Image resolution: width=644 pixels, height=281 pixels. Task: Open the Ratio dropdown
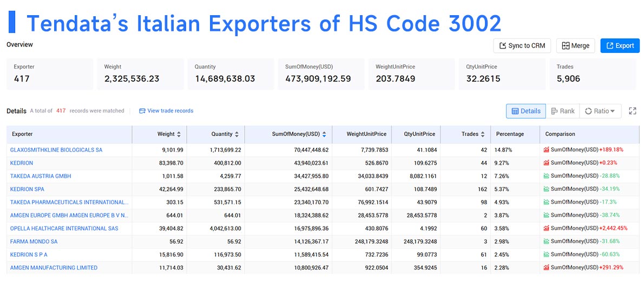tap(600, 111)
